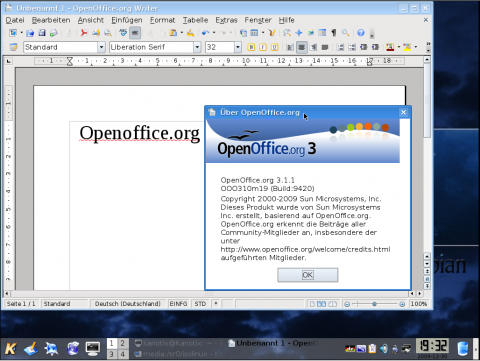480x361 pixels.
Task: Increase indent icon
Action: 375,47
